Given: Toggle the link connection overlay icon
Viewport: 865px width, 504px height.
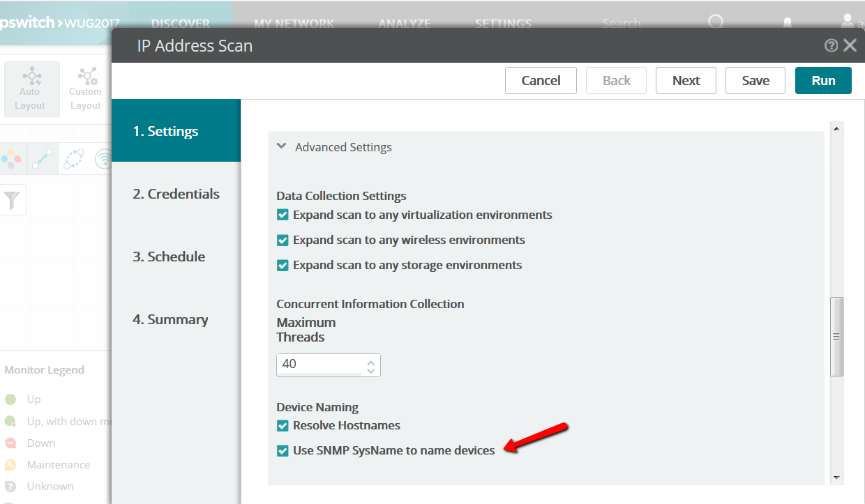Looking at the screenshot, I should tap(43, 159).
